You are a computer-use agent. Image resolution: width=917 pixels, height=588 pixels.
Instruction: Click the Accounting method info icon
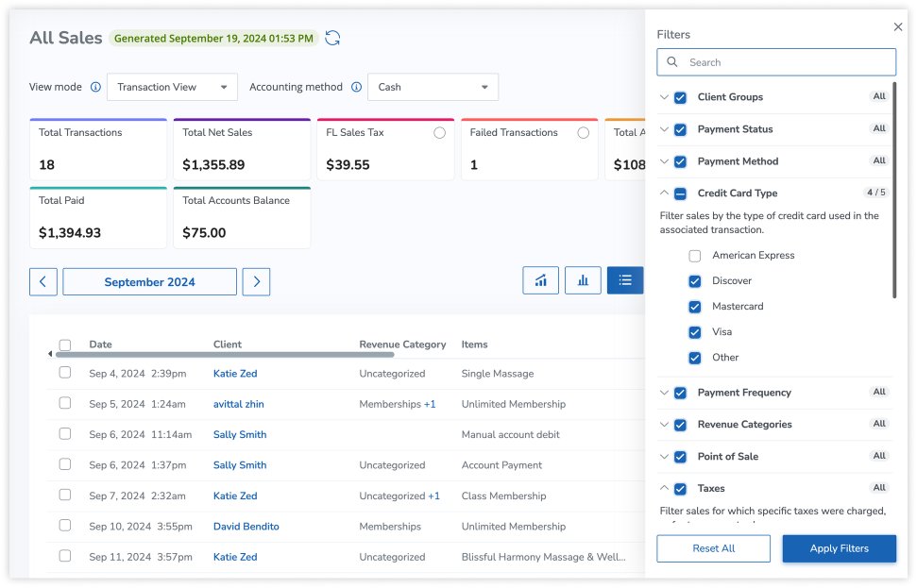pos(356,87)
